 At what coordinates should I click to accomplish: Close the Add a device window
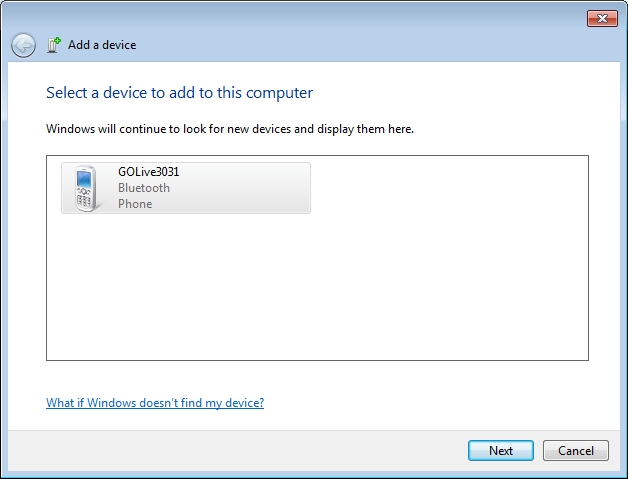tap(602, 18)
